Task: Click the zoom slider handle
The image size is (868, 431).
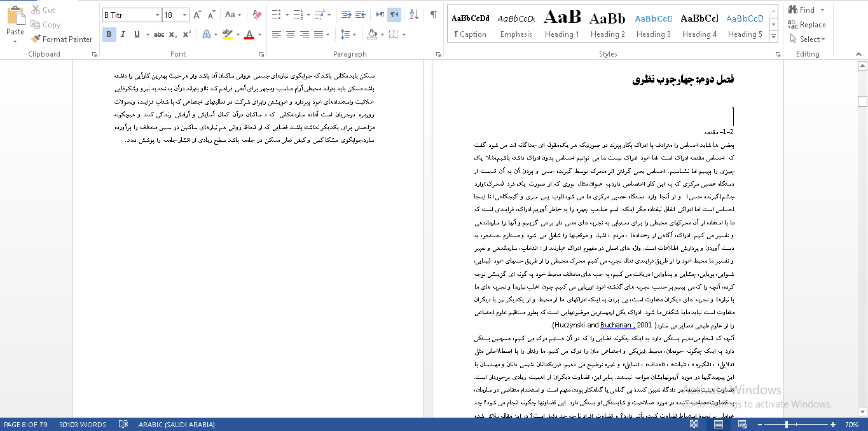Action: click(787, 425)
